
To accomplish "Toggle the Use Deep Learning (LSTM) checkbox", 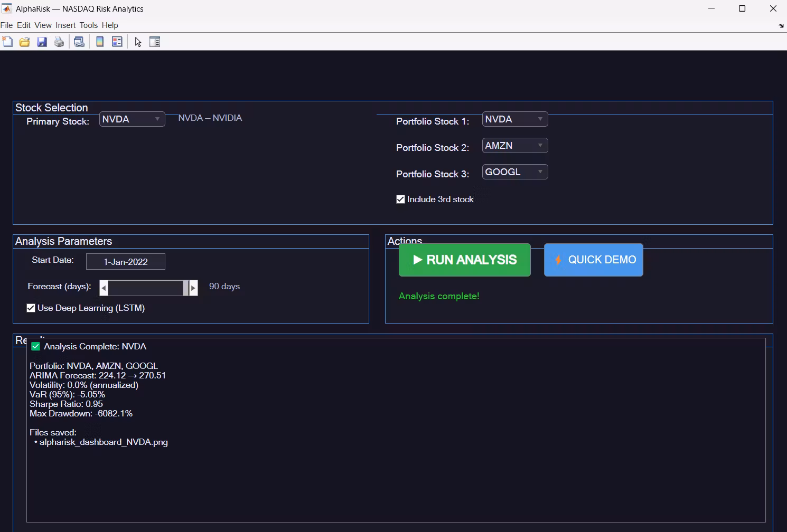I will (x=31, y=308).
